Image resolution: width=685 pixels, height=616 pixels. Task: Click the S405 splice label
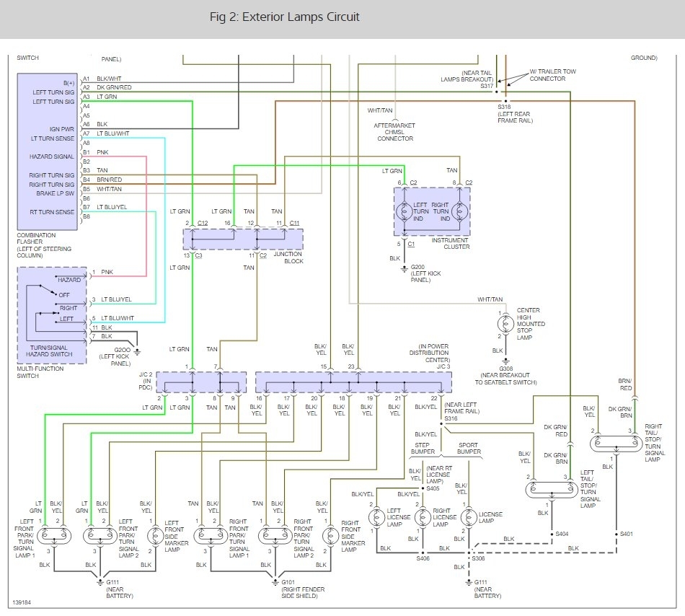433,488
